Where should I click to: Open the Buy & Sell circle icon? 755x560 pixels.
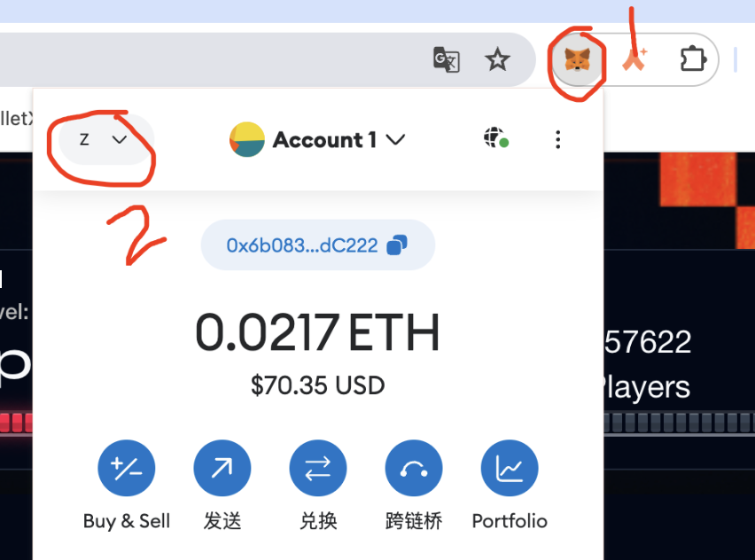tap(126, 468)
